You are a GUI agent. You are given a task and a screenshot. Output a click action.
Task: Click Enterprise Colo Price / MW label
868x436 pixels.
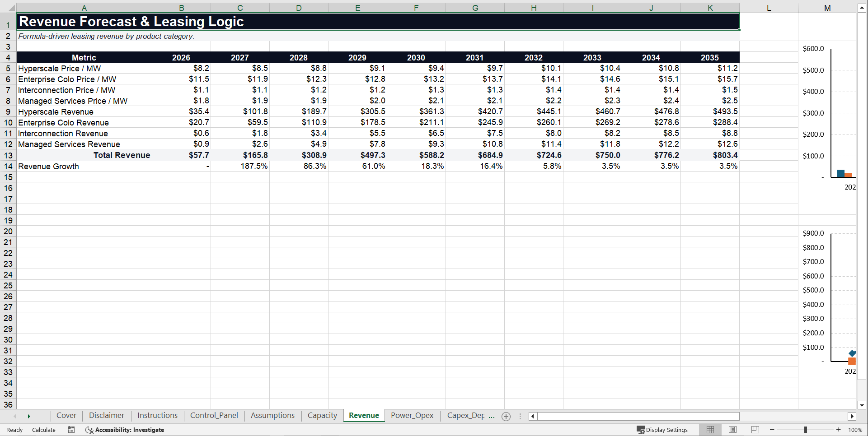(84, 79)
